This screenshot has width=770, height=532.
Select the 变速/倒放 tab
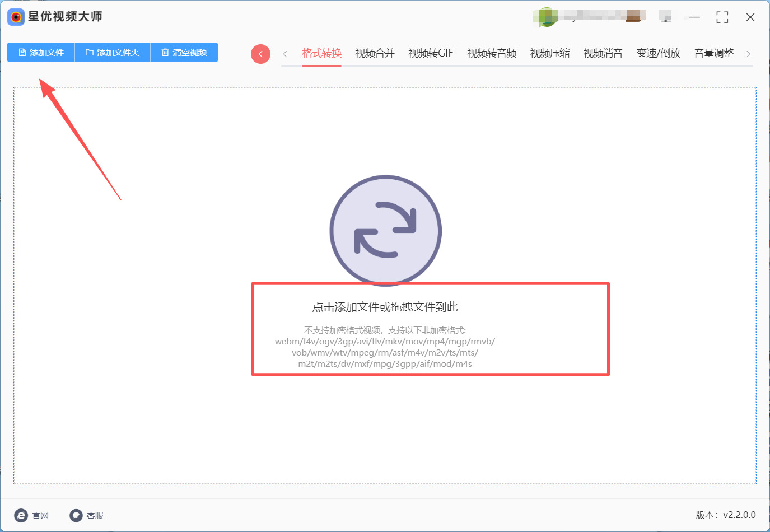[x=659, y=53]
